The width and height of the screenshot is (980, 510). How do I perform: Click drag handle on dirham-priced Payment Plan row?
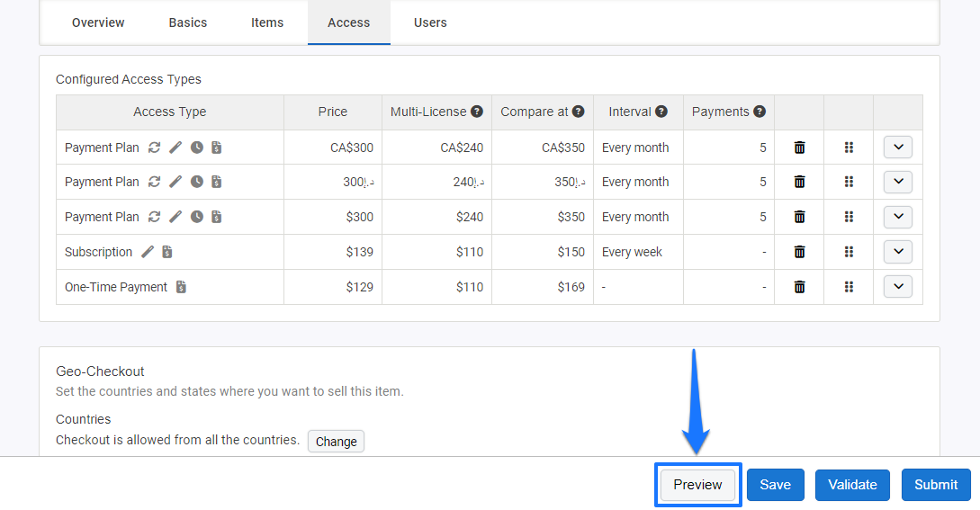click(849, 182)
